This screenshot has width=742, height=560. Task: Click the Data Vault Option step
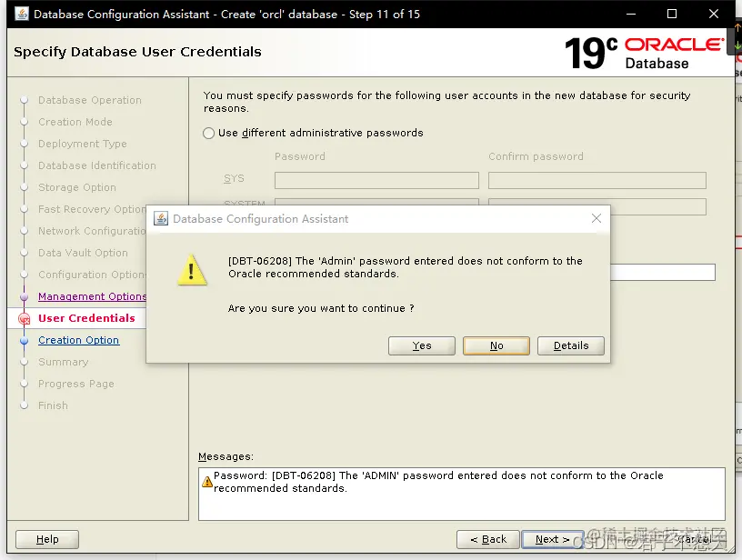(x=83, y=253)
